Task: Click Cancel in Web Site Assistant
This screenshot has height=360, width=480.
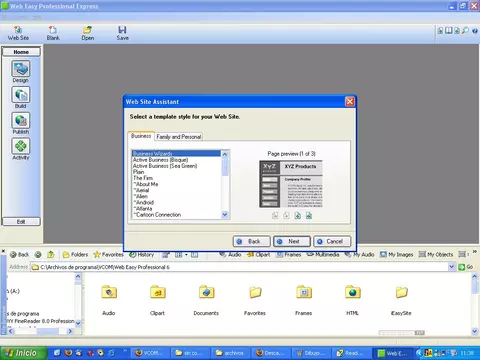Action: coord(332,241)
